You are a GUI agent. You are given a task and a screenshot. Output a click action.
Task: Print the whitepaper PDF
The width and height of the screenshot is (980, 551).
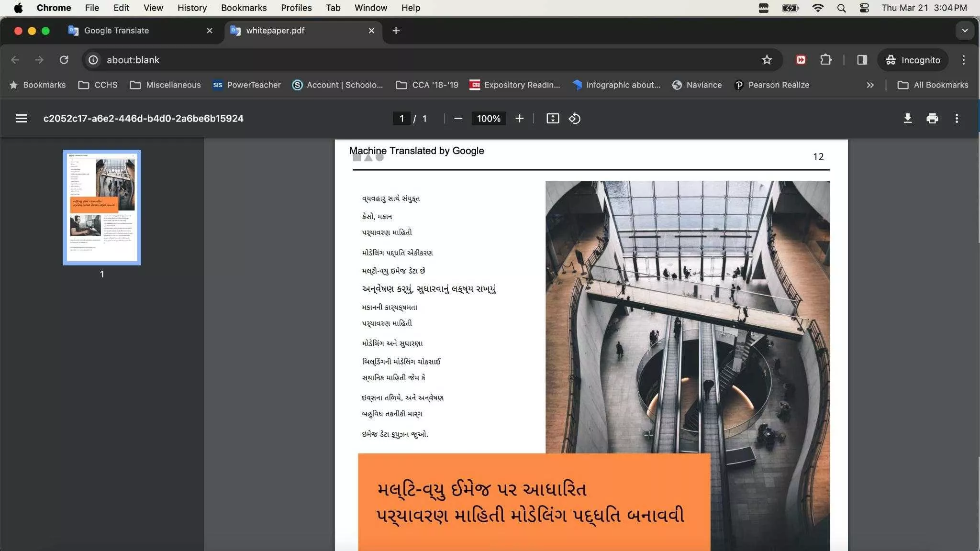point(932,118)
